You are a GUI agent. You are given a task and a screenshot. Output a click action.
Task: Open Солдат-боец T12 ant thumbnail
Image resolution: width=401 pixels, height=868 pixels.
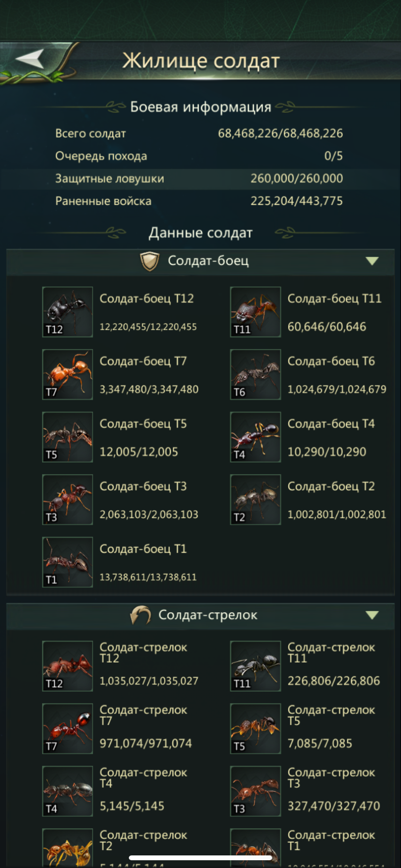(x=67, y=312)
